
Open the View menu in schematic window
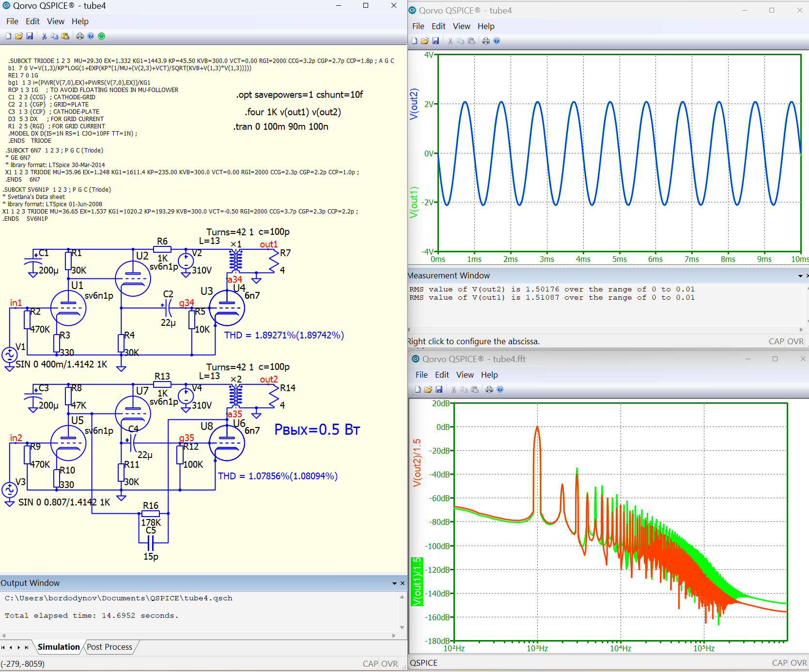tap(55, 21)
